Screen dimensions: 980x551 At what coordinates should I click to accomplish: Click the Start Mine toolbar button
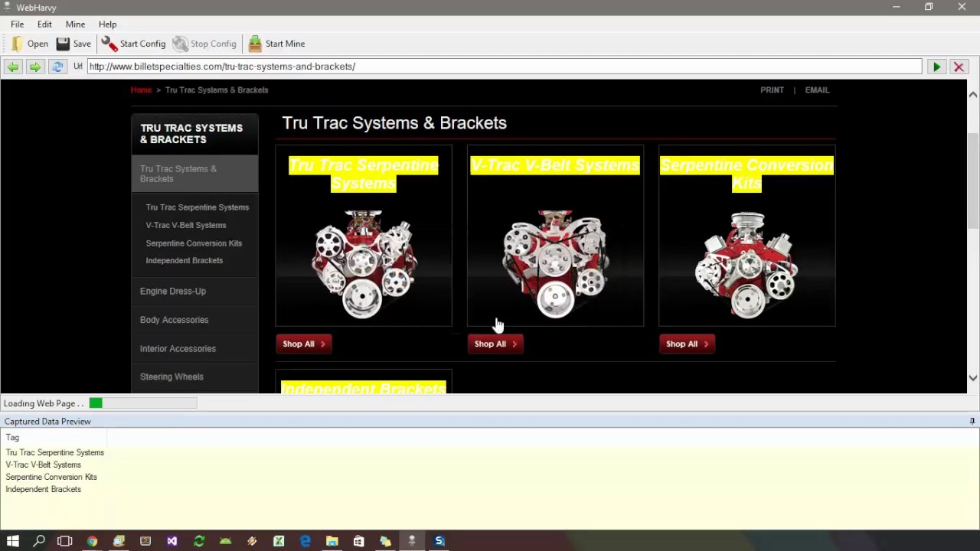click(276, 44)
